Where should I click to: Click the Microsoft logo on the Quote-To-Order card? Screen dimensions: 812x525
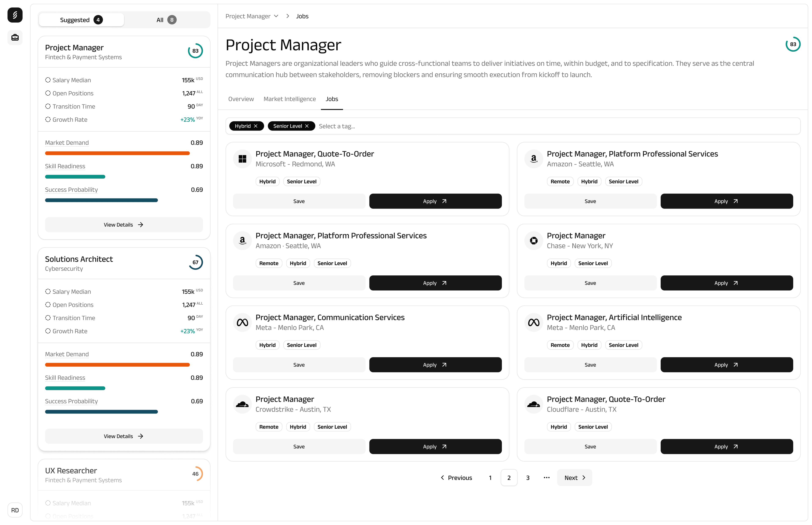[x=242, y=159]
